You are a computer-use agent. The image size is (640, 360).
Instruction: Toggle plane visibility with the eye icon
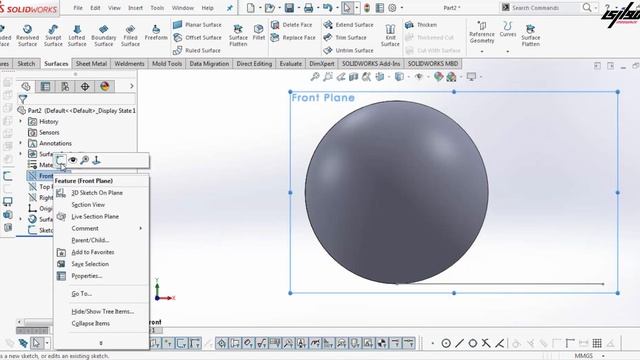coord(73,160)
